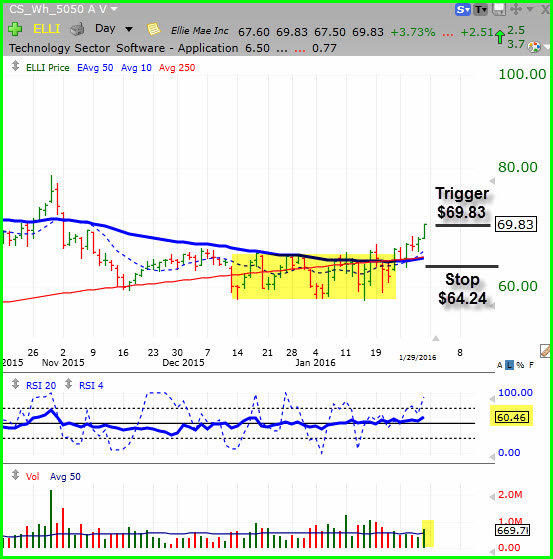Click the yellow ELLI ticker symbol
Image resolution: width=553 pixels, height=559 pixels.
click(x=46, y=29)
